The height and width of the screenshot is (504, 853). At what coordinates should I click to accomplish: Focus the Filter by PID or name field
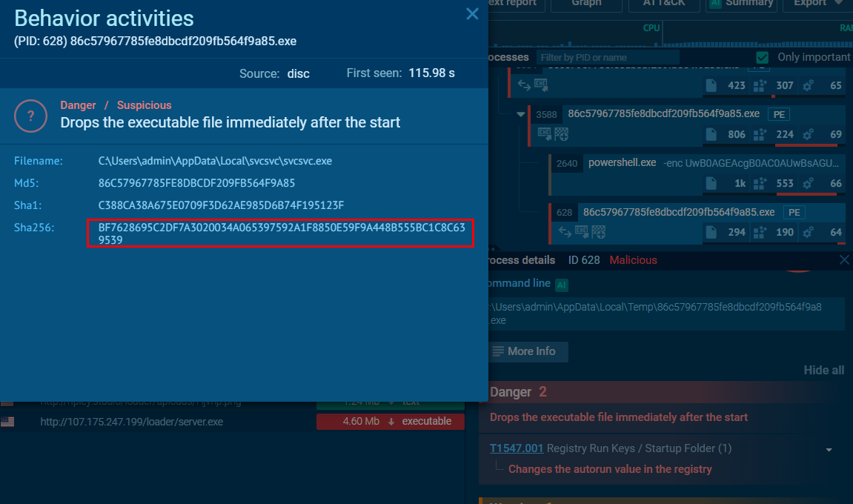(608, 58)
